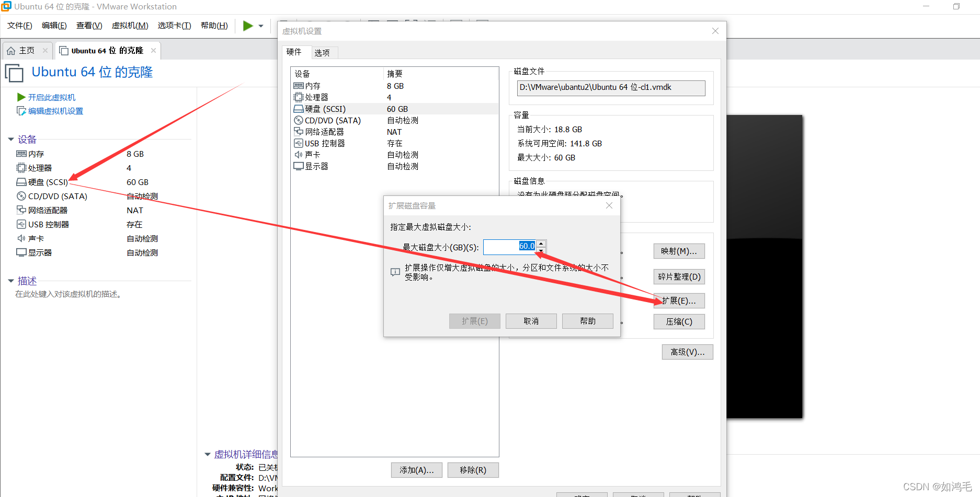Open the power options dropdown arrow in toolbar
The width and height of the screenshot is (980, 497).
(x=261, y=26)
